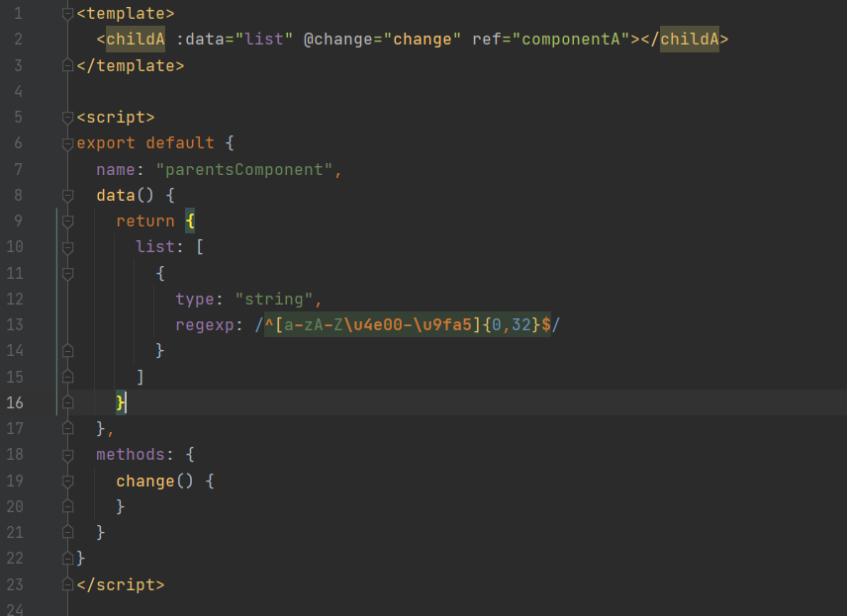This screenshot has width=847, height=616.
Task: Collapse the object fold on line 11
Action: click(67, 273)
